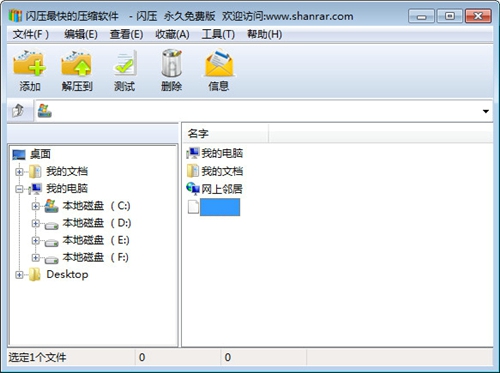Image resolution: width=500 pixels, height=373 pixels.
Task: Select 我的文档 text in file list
Action: coord(222,171)
